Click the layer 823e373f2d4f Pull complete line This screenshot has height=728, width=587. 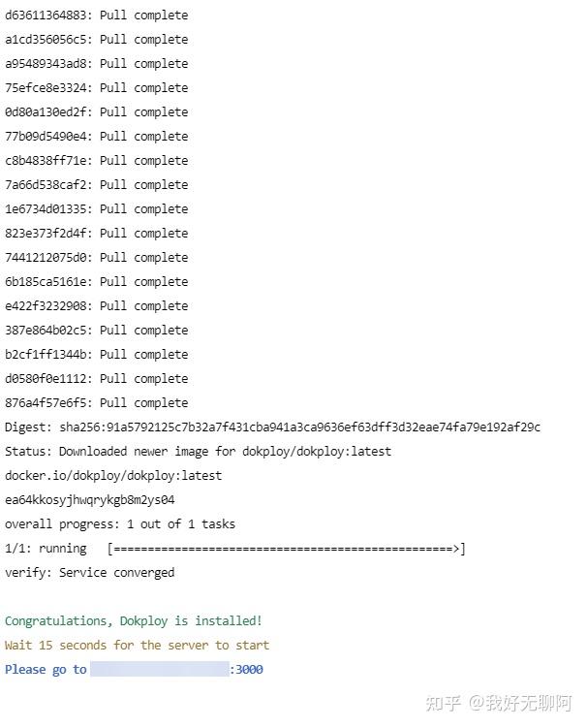tap(96, 234)
